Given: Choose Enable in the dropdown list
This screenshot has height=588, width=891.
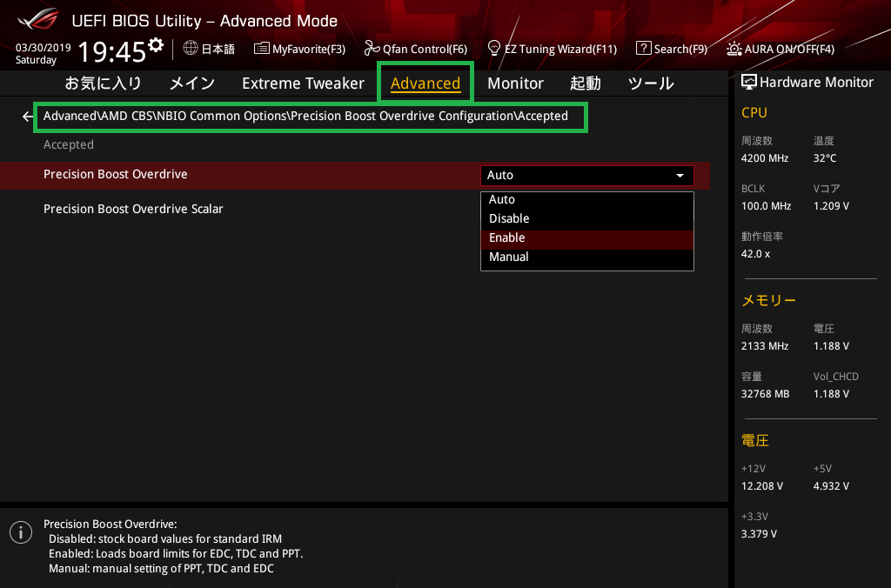Looking at the screenshot, I should [x=587, y=238].
